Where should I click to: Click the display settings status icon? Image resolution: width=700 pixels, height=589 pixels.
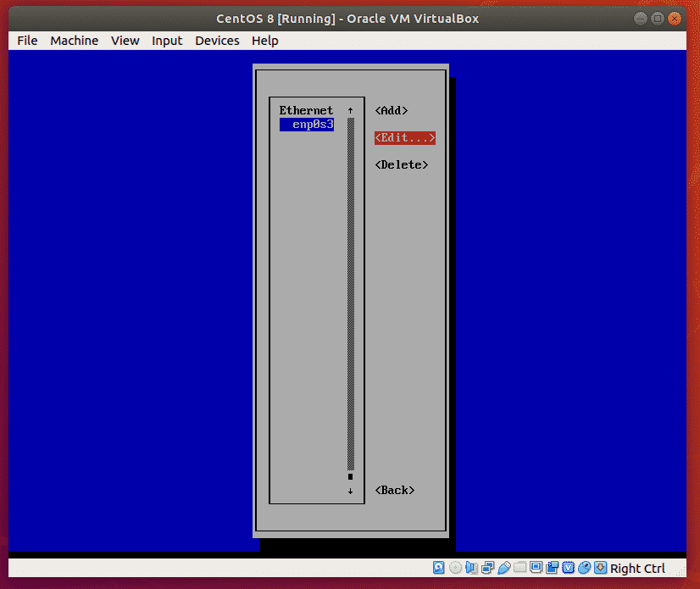536,568
